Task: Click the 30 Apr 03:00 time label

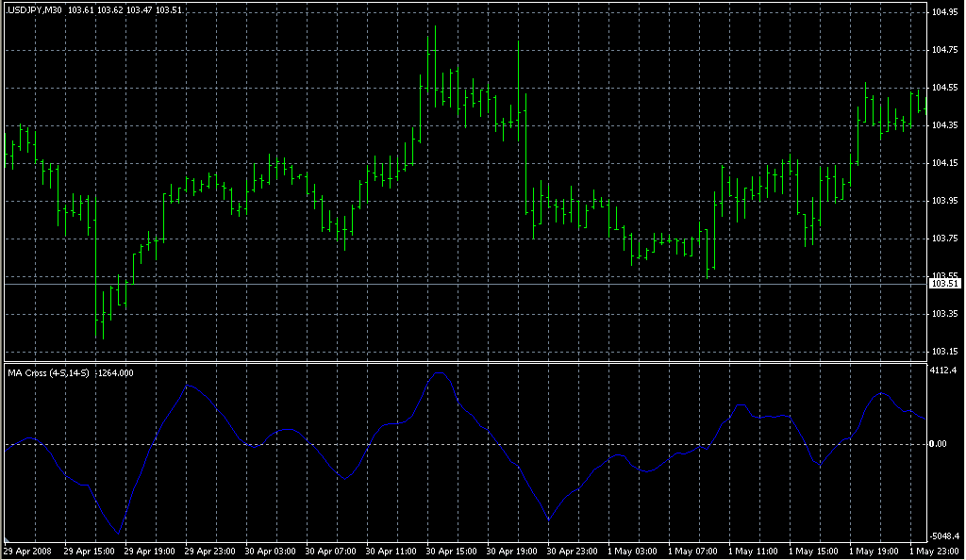Action: tap(271, 551)
